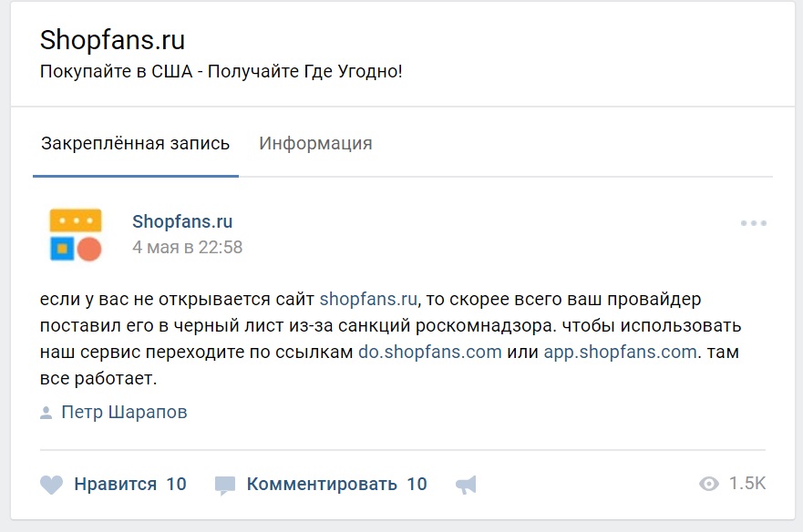Switch to Информация tab
The image size is (803, 532).
[315, 143]
